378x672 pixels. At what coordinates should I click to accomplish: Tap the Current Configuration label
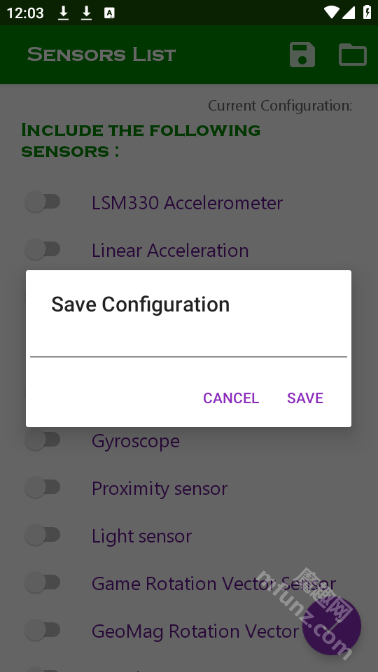280,105
